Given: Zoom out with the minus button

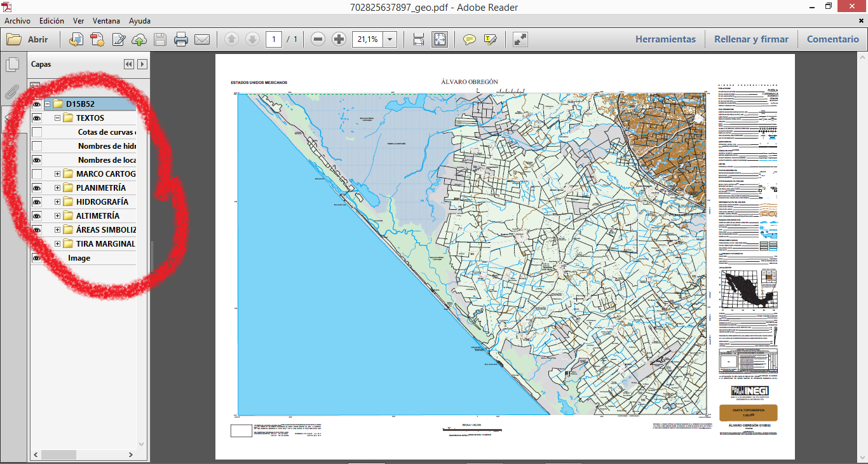Looking at the screenshot, I should (318, 39).
